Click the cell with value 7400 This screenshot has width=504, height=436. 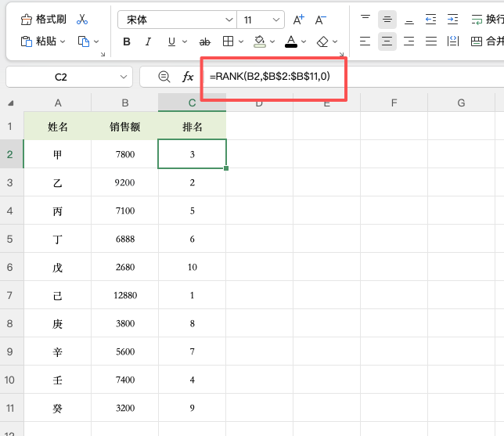coord(124,380)
